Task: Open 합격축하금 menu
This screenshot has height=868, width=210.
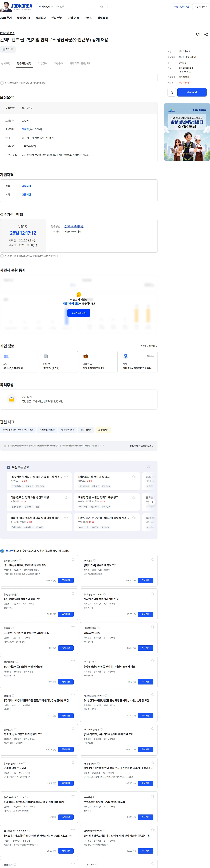Action: pyautogui.click(x=24, y=18)
